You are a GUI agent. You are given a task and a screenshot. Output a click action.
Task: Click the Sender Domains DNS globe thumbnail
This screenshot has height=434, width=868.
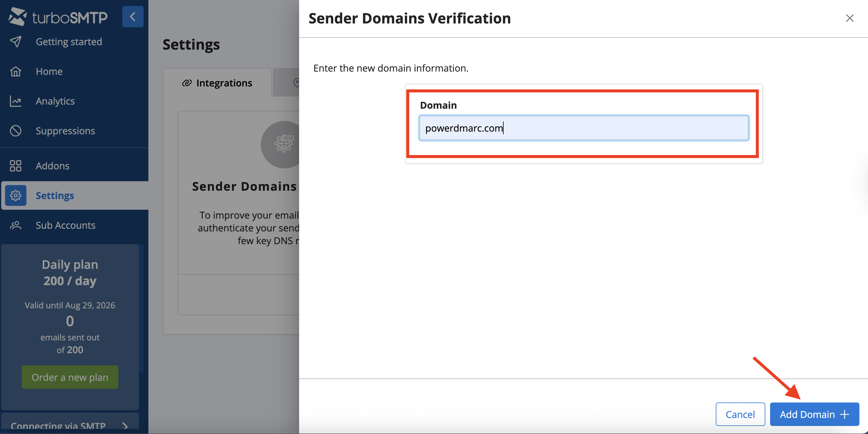click(283, 144)
